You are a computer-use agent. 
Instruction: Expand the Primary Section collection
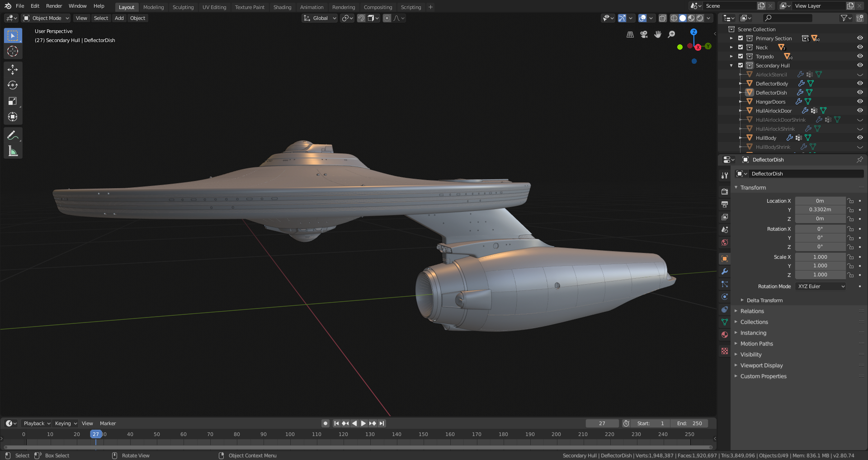(x=731, y=38)
